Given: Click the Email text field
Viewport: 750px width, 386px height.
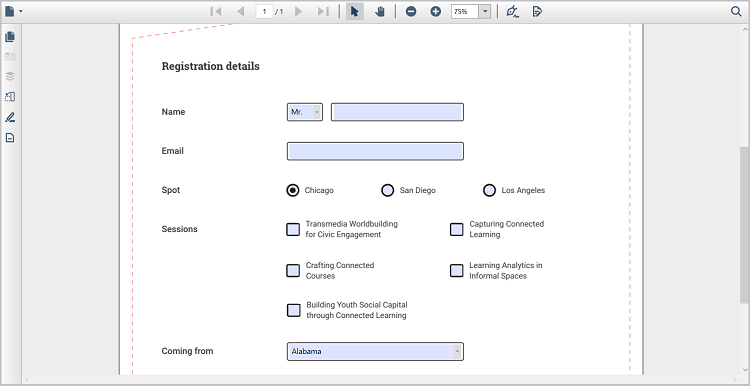Looking at the screenshot, I should coord(375,151).
